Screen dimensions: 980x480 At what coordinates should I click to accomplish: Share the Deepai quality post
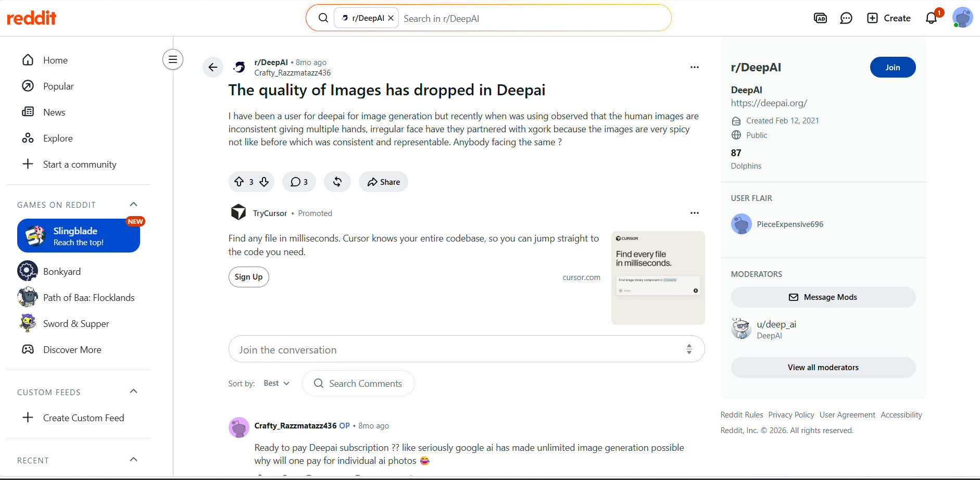tap(383, 182)
